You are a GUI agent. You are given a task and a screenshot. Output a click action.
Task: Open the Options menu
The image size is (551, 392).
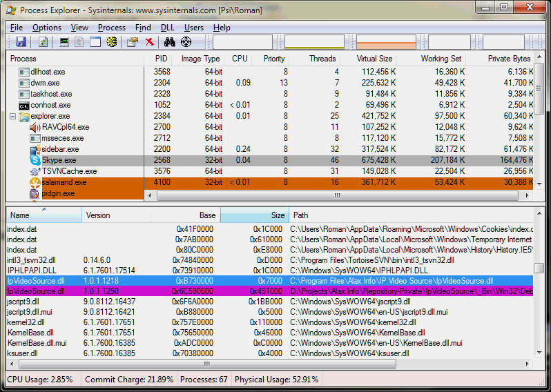pos(47,28)
